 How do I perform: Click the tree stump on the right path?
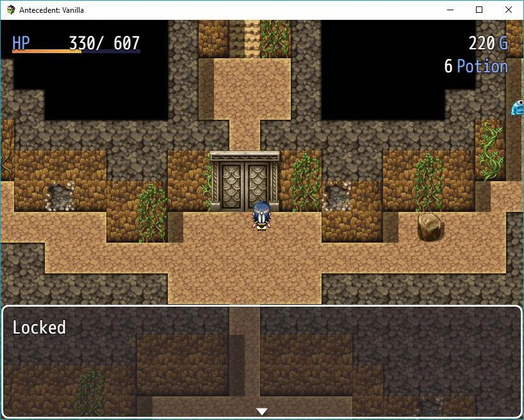click(x=430, y=226)
